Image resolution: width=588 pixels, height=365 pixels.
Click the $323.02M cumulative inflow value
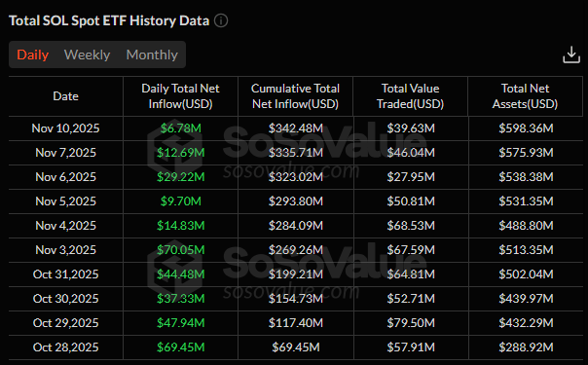(x=296, y=177)
